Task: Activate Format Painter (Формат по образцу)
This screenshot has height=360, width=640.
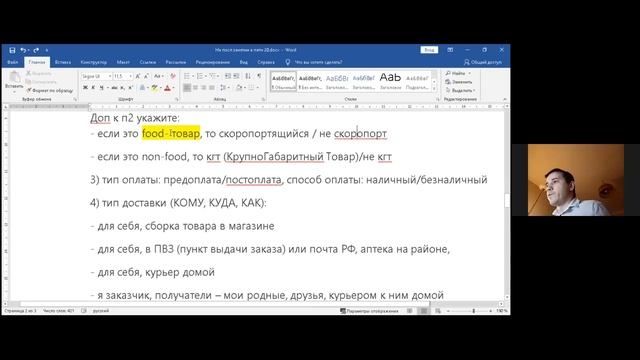Action: pyautogui.click(x=49, y=90)
